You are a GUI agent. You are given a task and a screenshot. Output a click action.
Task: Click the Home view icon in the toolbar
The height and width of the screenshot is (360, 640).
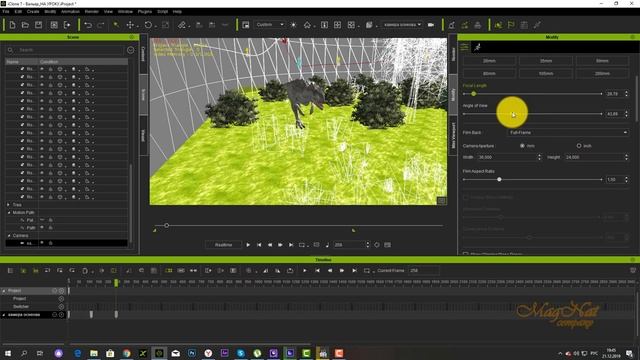[x=307, y=25]
